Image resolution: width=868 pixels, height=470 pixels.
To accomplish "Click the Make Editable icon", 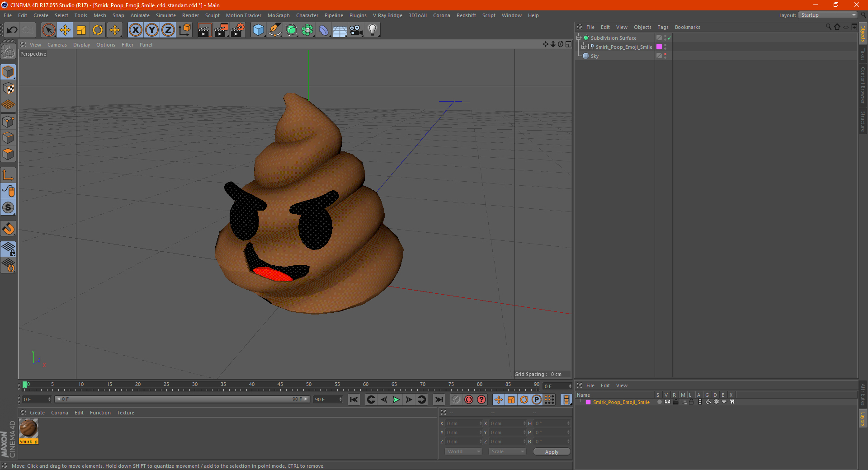I will click(8, 52).
